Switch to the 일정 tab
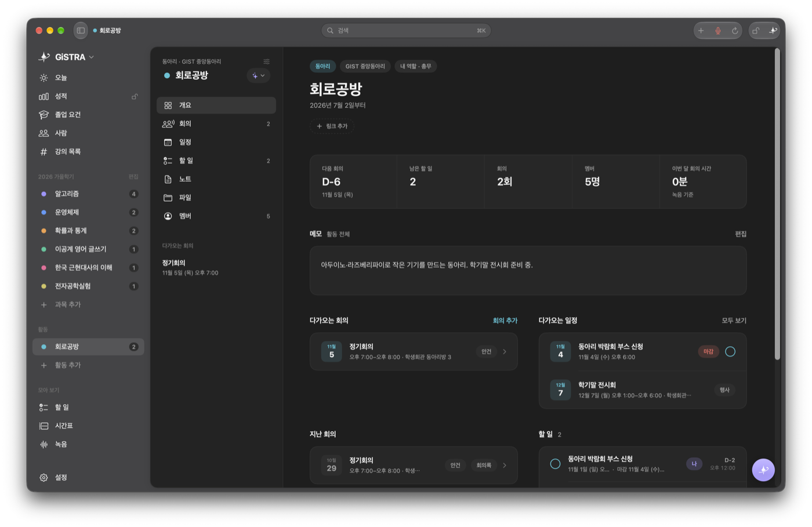Viewport: 812px width, 527px height. (x=216, y=142)
